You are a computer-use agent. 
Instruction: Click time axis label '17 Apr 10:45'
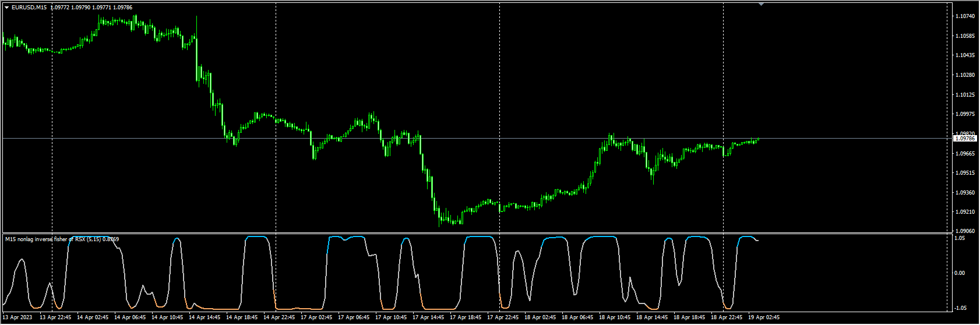click(391, 317)
